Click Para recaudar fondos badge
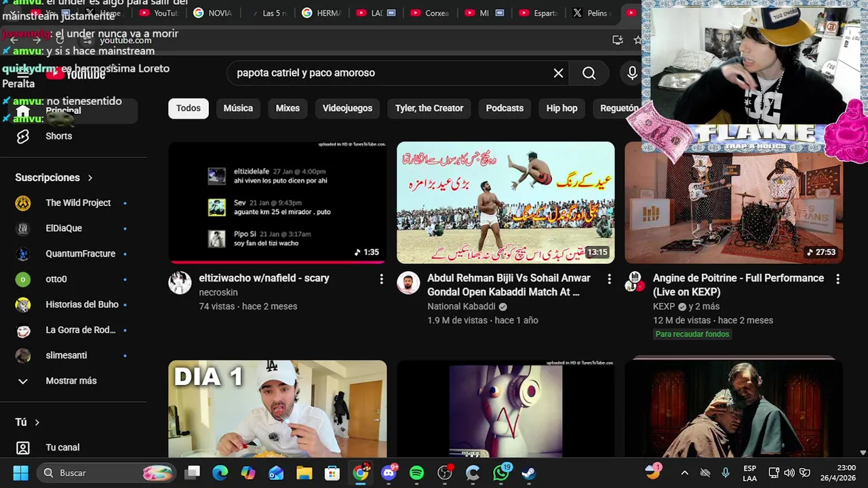Image resolution: width=868 pixels, height=488 pixels. (x=692, y=334)
